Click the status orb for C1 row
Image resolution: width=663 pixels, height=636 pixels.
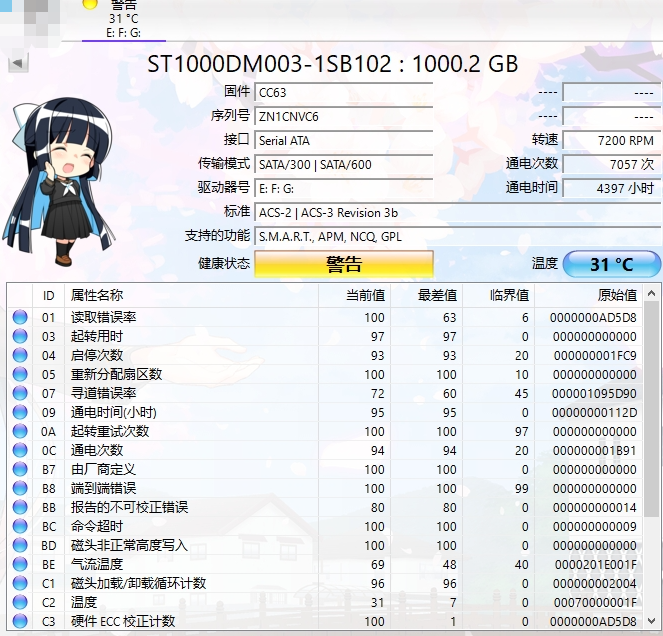(x=20, y=583)
